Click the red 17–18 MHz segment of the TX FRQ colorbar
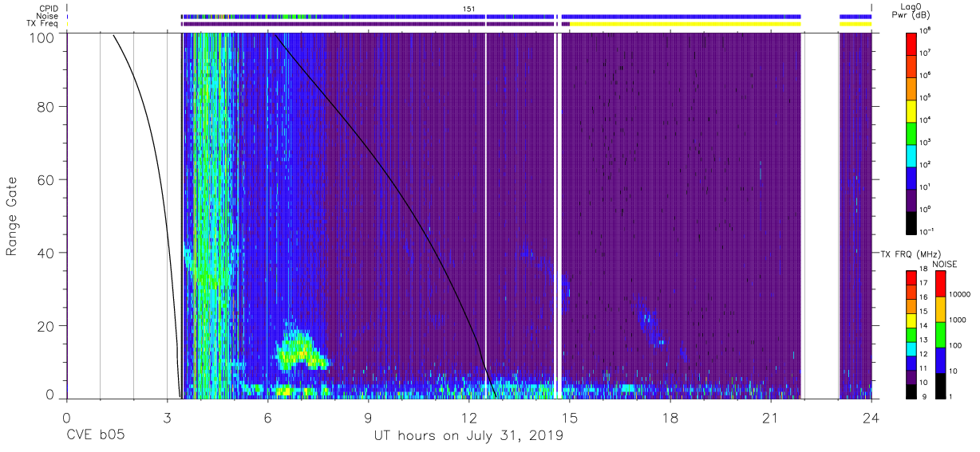980x452 pixels. coord(912,277)
